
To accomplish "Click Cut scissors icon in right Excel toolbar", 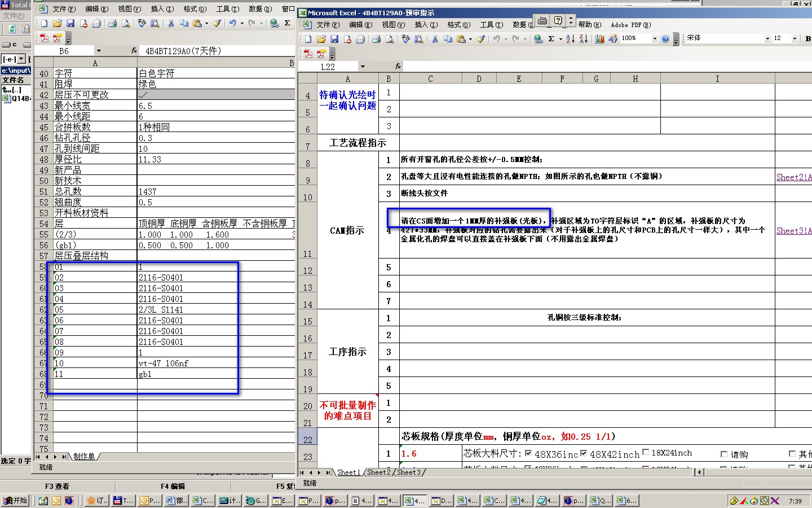I will [435, 39].
